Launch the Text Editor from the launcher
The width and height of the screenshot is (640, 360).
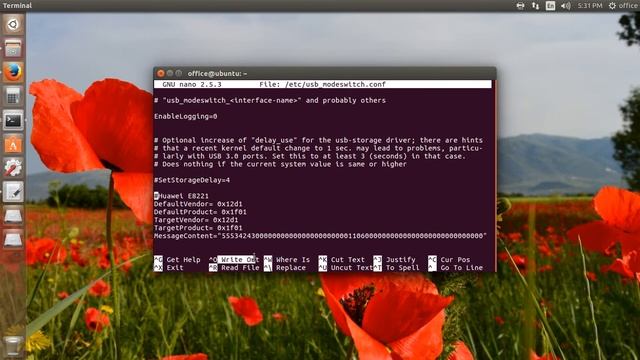(13, 192)
